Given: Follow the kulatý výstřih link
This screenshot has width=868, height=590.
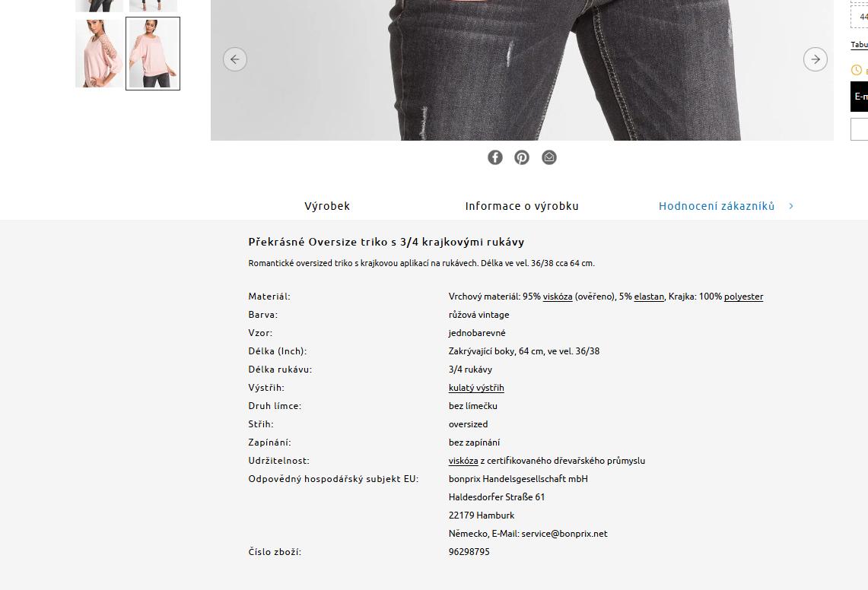Looking at the screenshot, I should 476,388.
